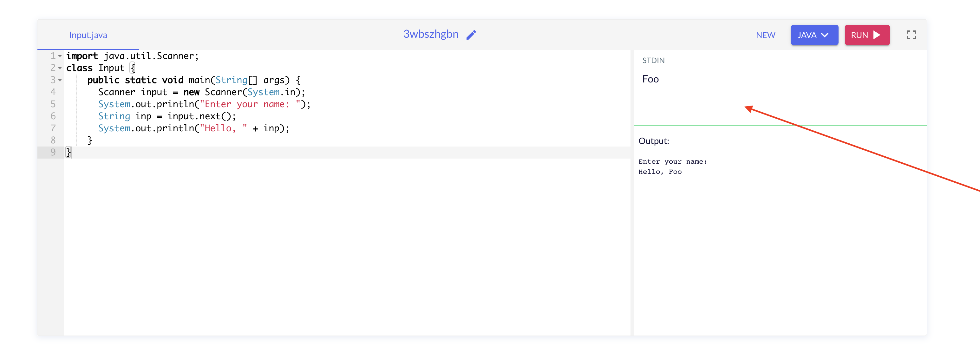This screenshot has height=359, width=980.
Task: Click line number 5 in gutter
Action: [x=53, y=104]
